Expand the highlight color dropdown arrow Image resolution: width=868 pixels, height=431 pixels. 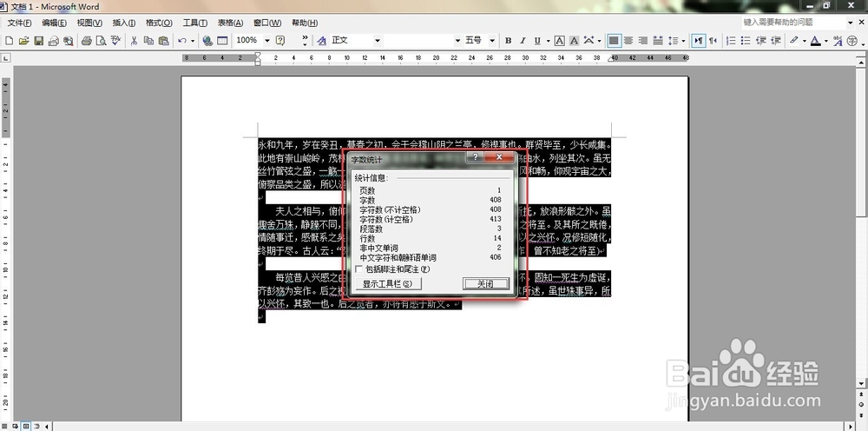pyautogui.click(x=804, y=41)
